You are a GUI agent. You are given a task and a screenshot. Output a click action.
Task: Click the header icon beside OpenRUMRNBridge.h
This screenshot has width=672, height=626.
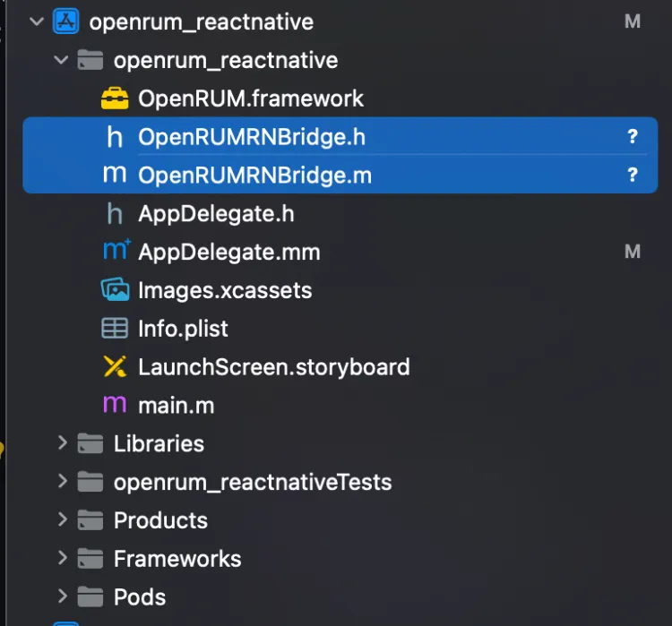click(115, 137)
